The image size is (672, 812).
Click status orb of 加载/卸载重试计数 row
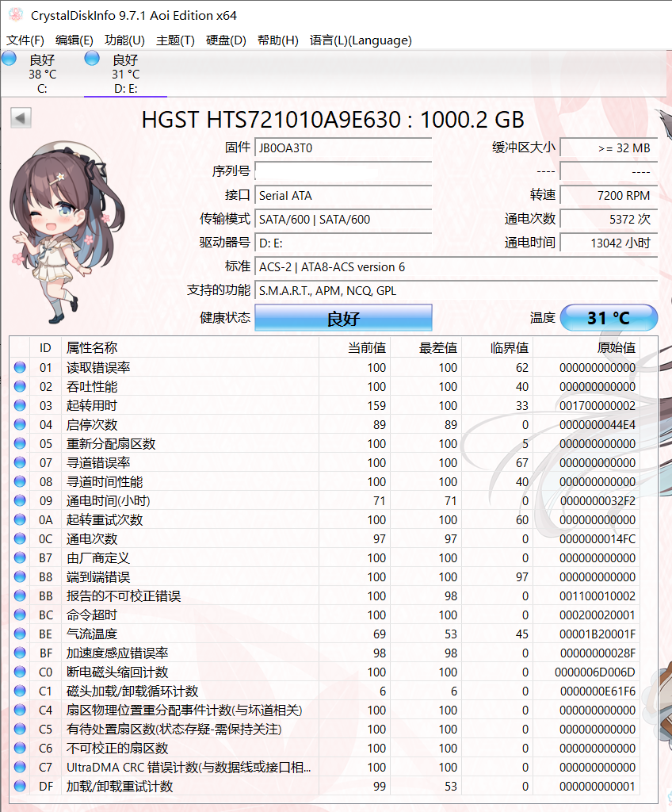(x=20, y=786)
